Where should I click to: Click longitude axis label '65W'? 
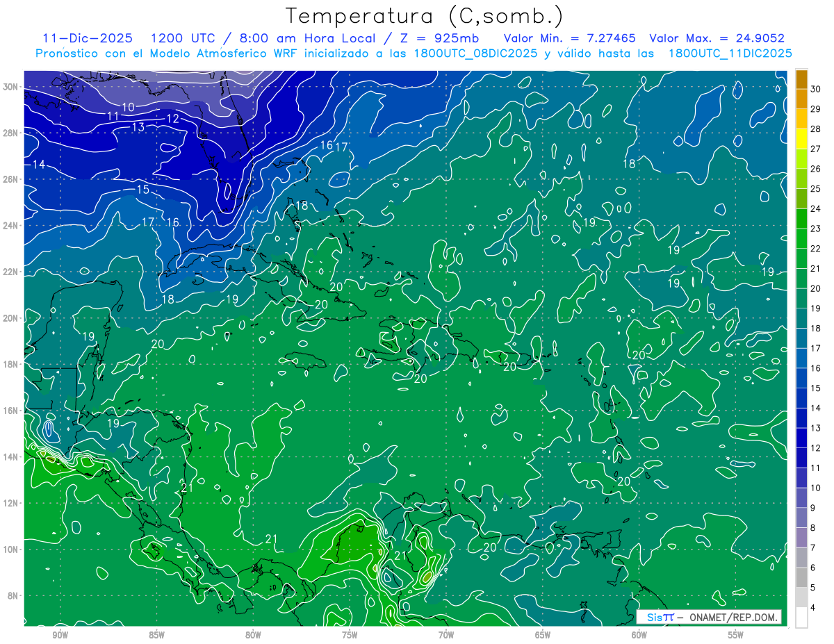(543, 635)
